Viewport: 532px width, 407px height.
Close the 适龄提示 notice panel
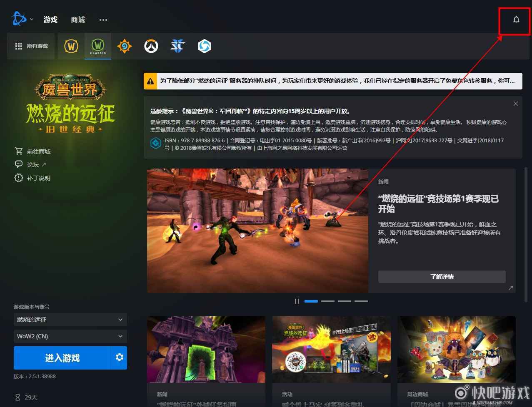tap(516, 104)
